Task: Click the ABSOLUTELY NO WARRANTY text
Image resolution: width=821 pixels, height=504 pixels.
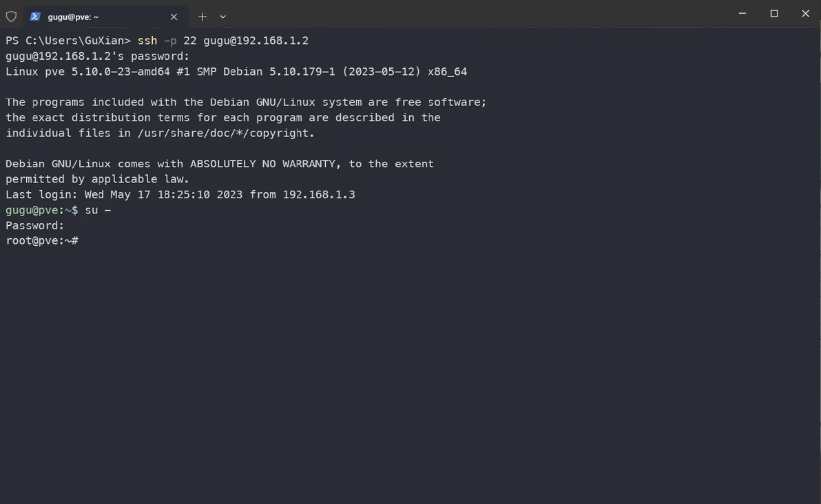Action: pos(262,164)
